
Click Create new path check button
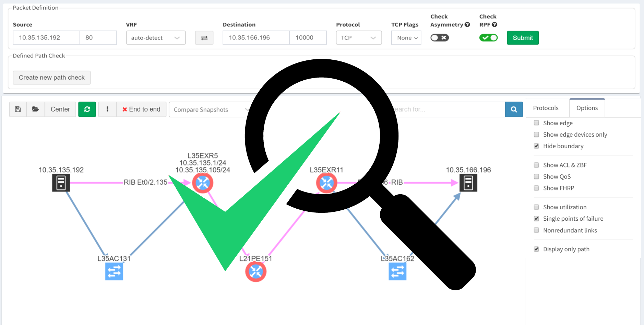click(52, 78)
